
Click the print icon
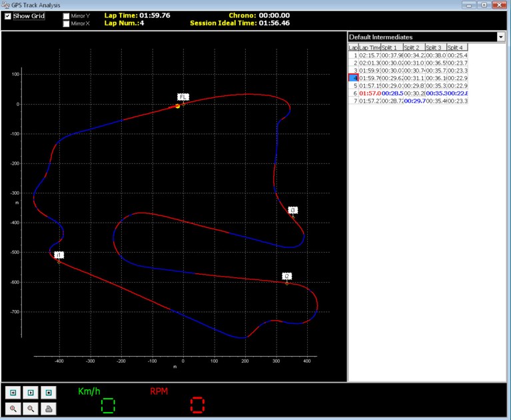click(x=49, y=409)
